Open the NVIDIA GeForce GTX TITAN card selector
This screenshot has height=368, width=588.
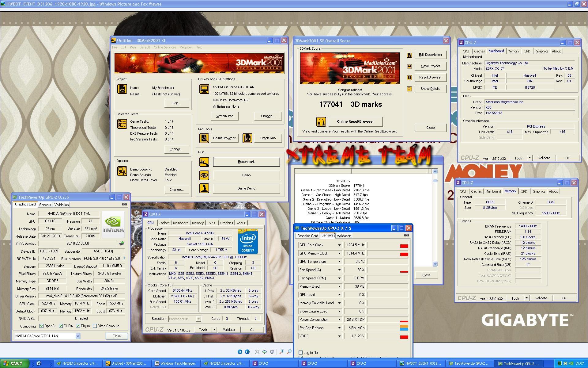pos(47,336)
